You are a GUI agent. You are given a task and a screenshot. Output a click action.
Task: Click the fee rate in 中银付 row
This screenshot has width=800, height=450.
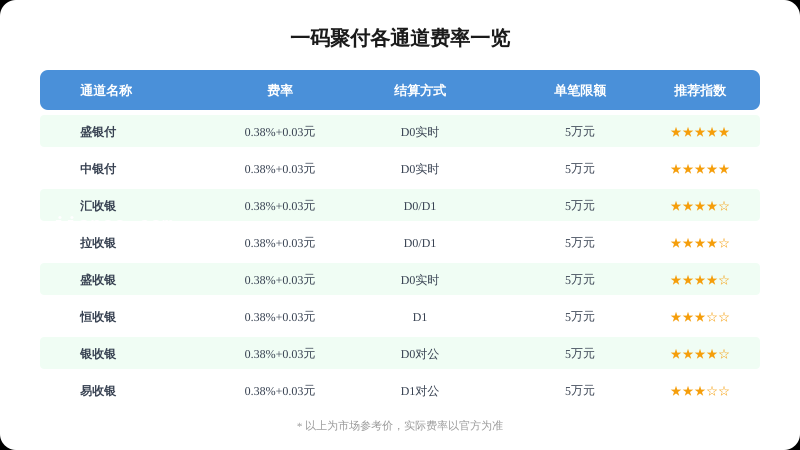tap(280, 169)
